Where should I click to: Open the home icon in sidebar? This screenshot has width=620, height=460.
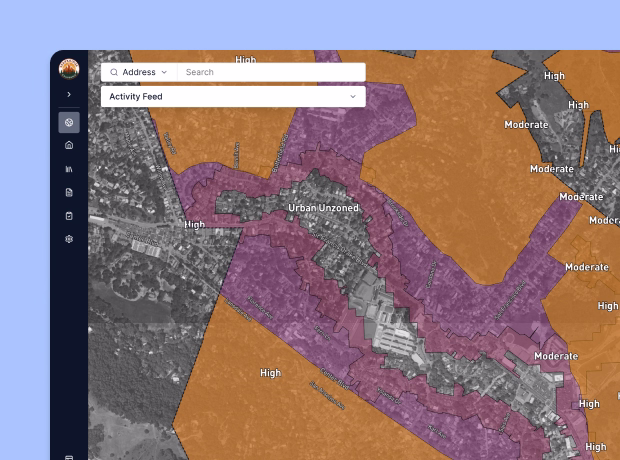pyautogui.click(x=69, y=145)
